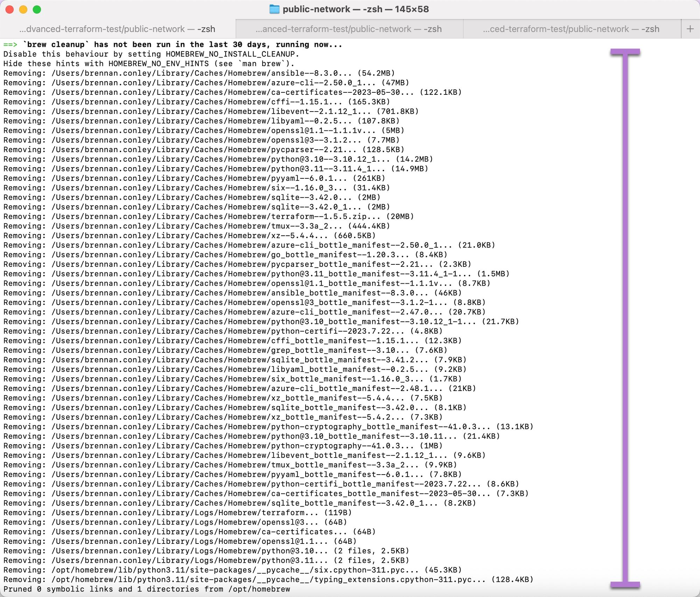The image size is (700, 597).
Task: Click the public-network folder icon in title bar
Action: tap(274, 9)
